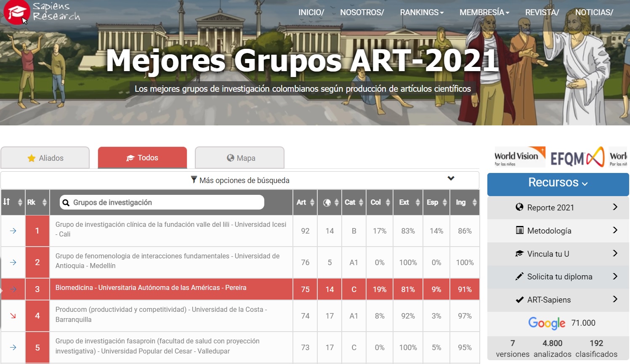
Task: Sort table by Art column
Action: [x=306, y=202]
